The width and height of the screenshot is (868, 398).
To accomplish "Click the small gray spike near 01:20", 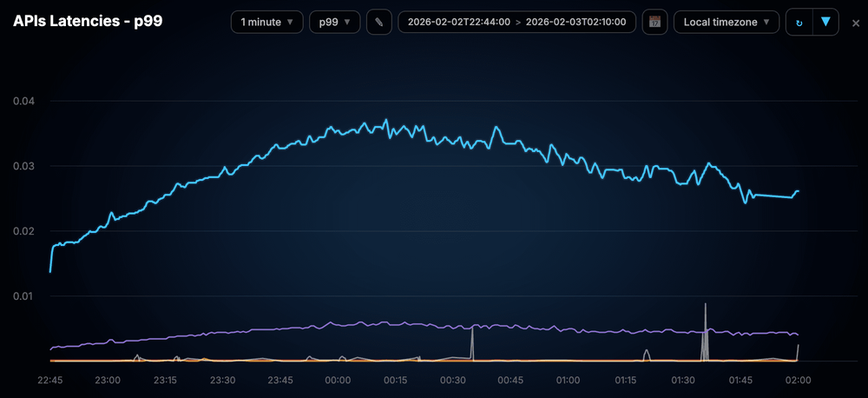I will click(x=647, y=351).
